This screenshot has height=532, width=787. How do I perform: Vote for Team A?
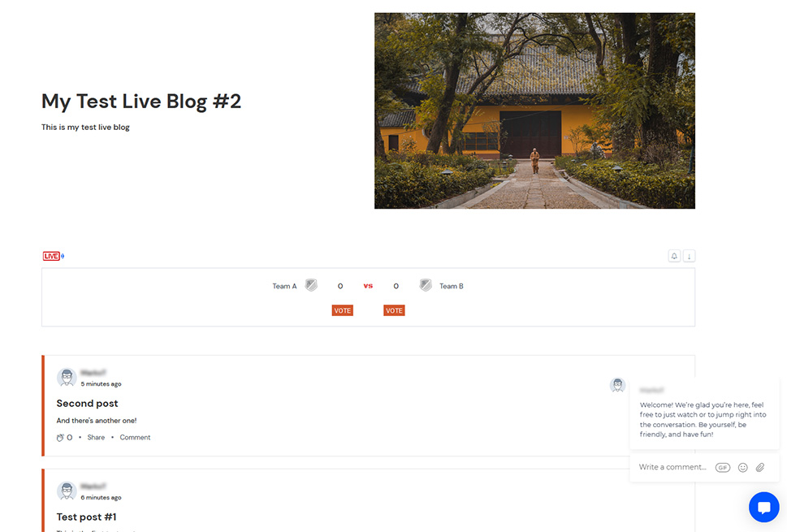click(342, 310)
